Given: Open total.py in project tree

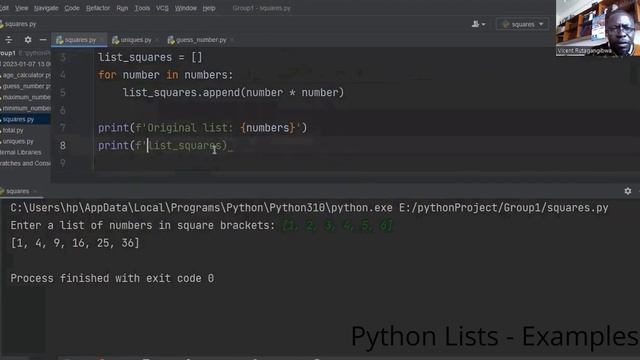Looking at the screenshot, I should click(13, 130).
